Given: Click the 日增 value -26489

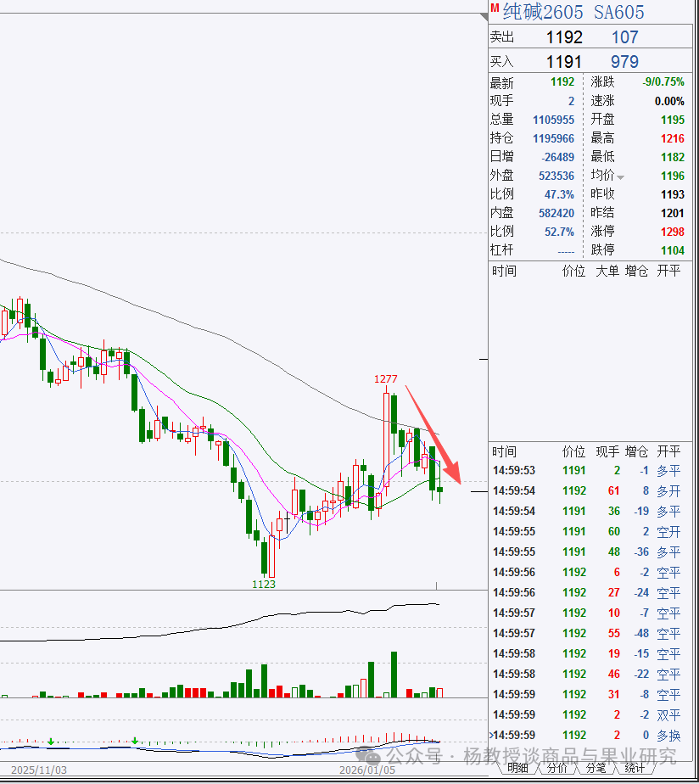Looking at the screenshot, I should (x=558, y=158).
